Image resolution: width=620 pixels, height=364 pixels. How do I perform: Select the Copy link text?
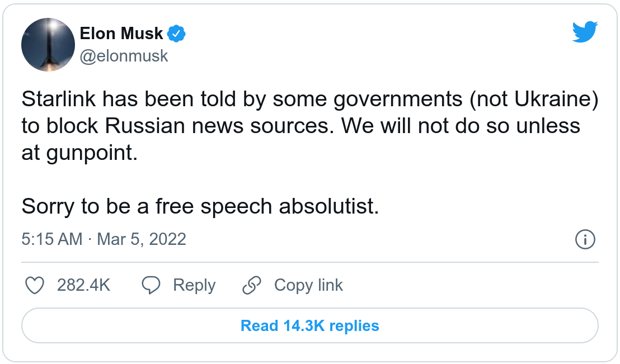pos(308,286)
